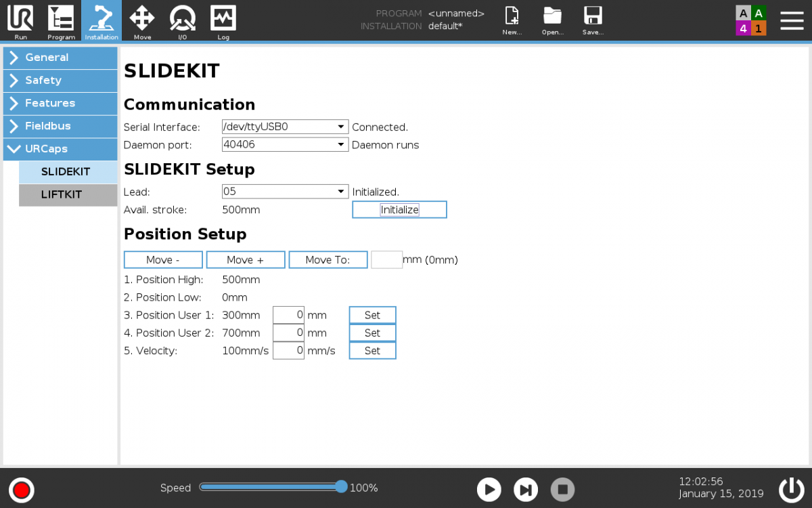812x508 pixels.
Task: Click the Position User 1 value 300mm
Action: pos(241,316)
